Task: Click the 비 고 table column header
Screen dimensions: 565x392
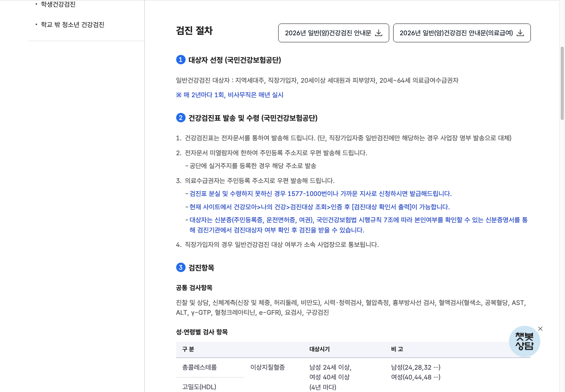Action: click(x=397, y=349)
